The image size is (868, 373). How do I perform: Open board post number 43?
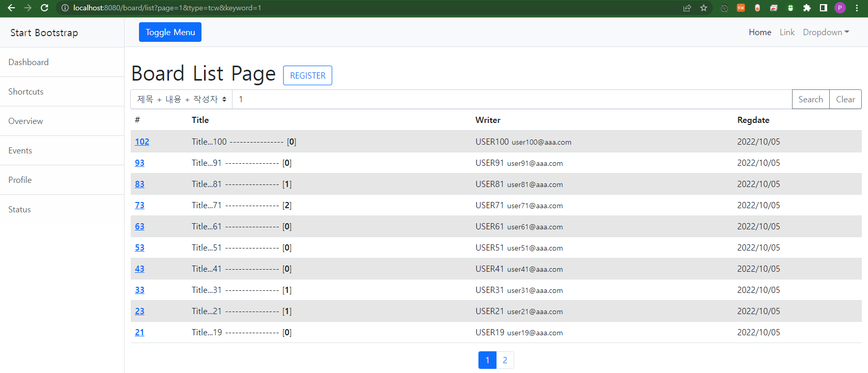[x=139, y=269]
